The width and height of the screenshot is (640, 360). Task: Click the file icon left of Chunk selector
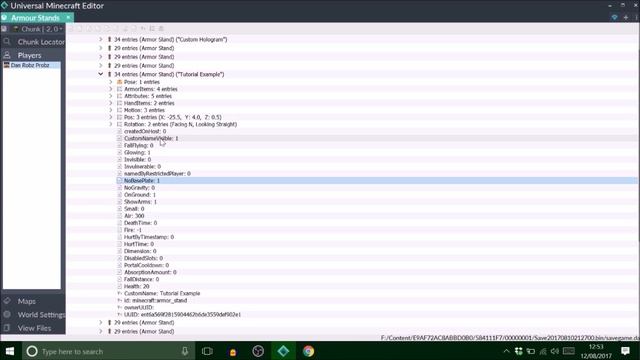[x=4, y=29]
